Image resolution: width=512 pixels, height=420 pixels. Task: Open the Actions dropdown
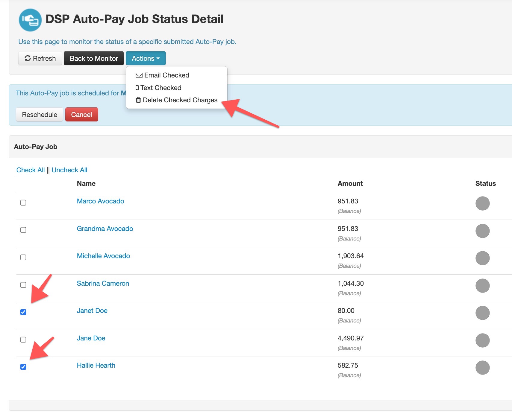[146, 58]
